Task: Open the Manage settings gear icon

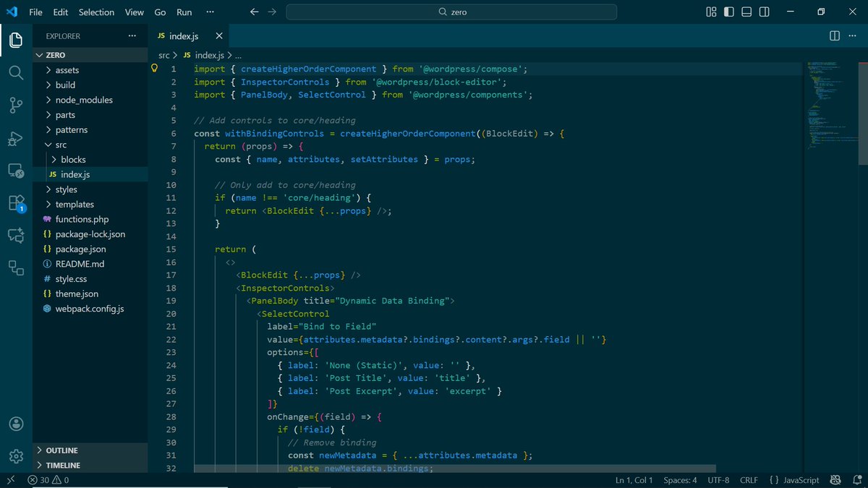Action: [x=15, y=455]
